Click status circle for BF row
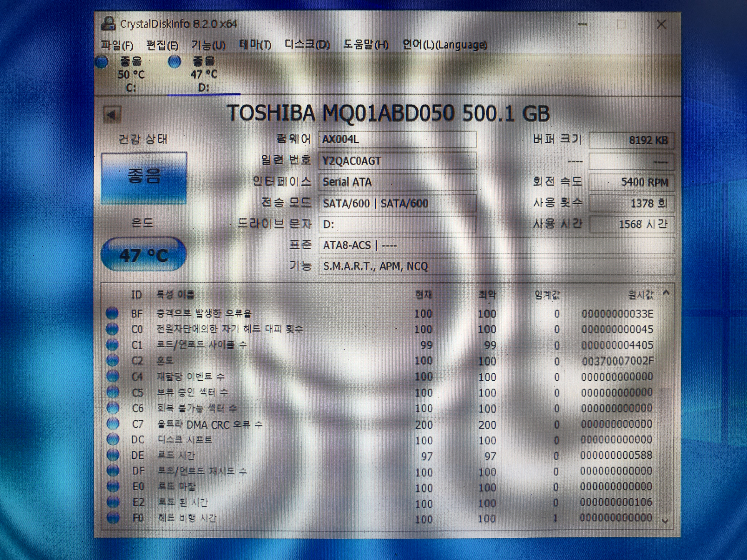This screenshot has height=560, width=747. tap(112, 313)
